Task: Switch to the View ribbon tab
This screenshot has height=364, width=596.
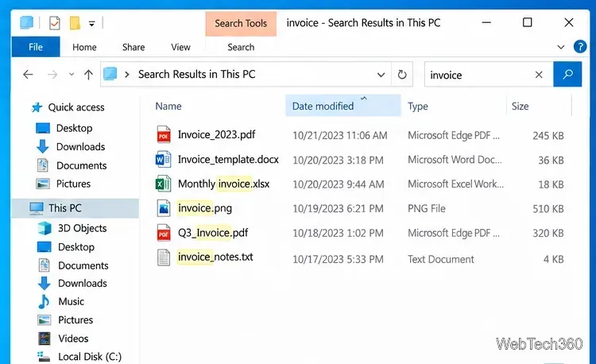Action: [180, 47]
